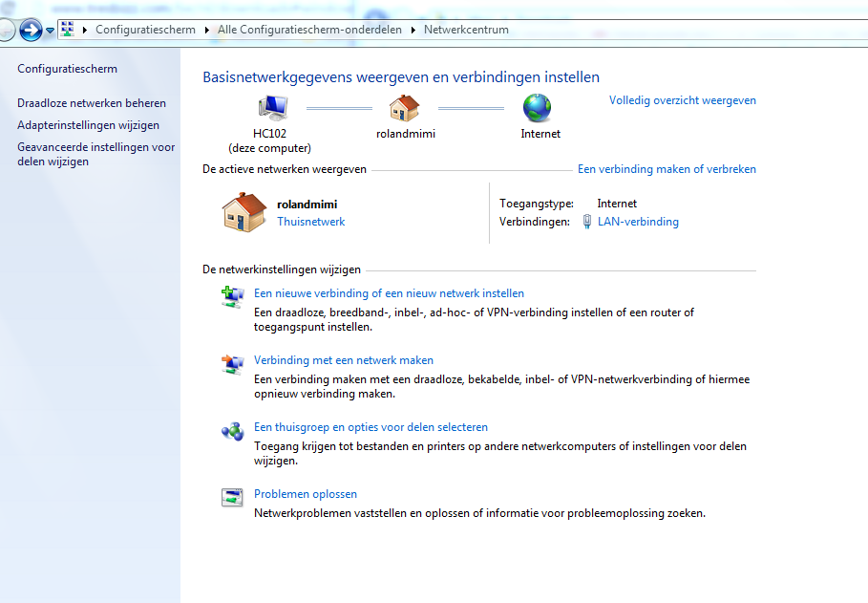Open Adapterinstellingen wijzigen
This screenshot has height=603, width=868.
[89, 125]
